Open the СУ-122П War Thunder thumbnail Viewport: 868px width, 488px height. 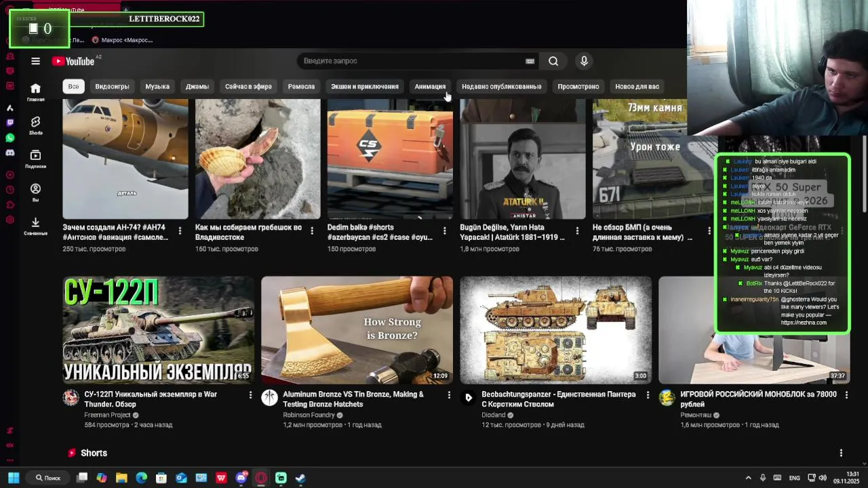tap(158, 330)
